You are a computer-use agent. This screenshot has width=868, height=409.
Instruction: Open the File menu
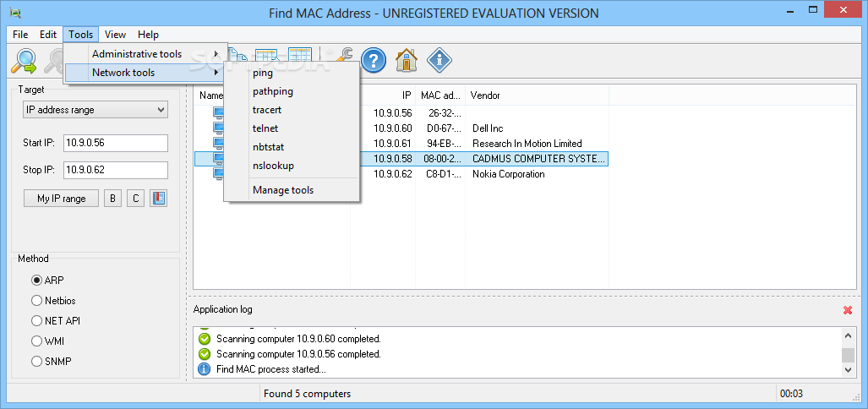click(20, 35)
